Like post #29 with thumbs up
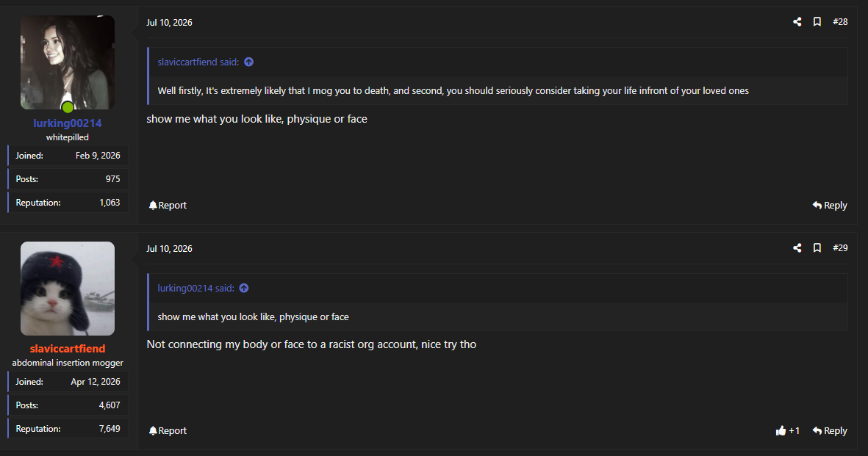 (788, 430)
